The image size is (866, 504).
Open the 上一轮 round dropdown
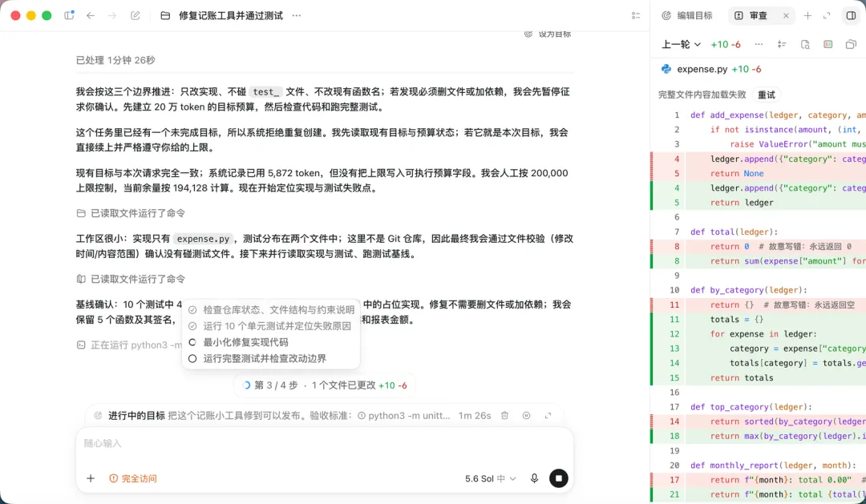[x=681, y=44]
